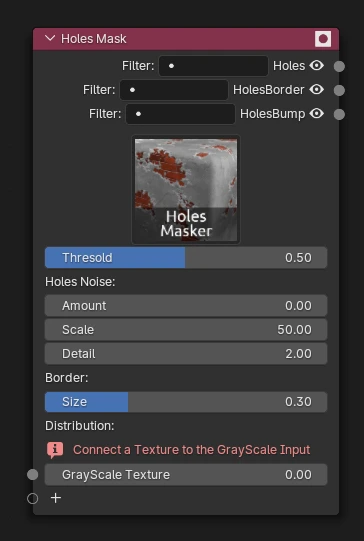
Task: Toggle the eye icon for HolesBump output
Action: click(x=316, y=113)
